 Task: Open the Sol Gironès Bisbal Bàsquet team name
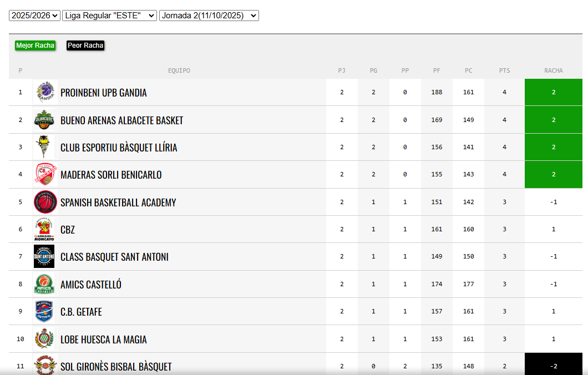point(116,367)
